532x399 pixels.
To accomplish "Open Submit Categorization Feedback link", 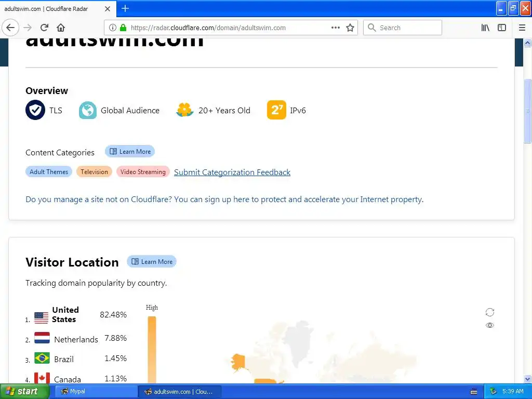I will click(x=232, y=172).
